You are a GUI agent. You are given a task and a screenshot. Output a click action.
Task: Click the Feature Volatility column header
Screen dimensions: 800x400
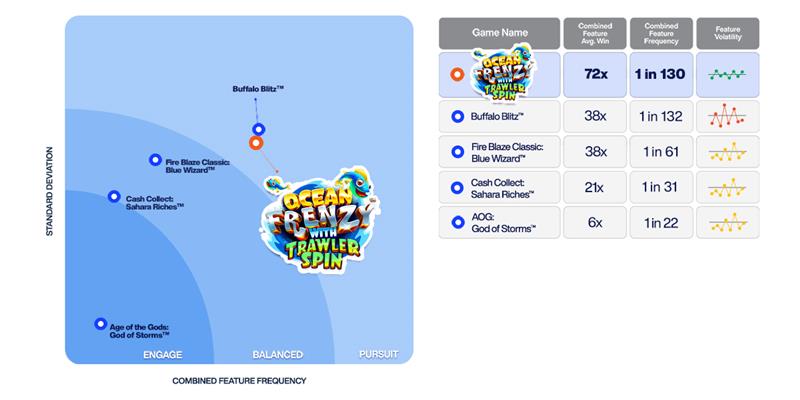pyautogui.click(x=727, y=32)
